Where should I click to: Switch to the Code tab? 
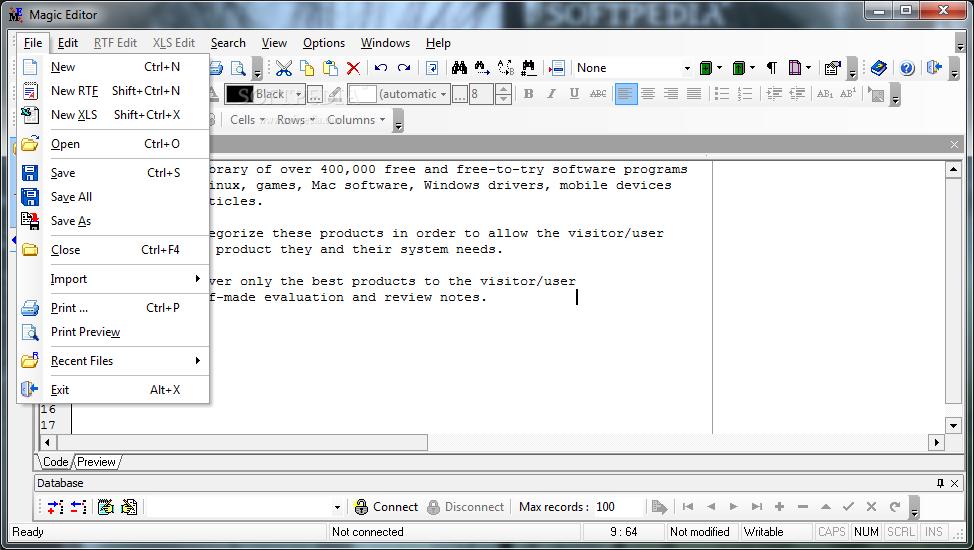(55, 462)
